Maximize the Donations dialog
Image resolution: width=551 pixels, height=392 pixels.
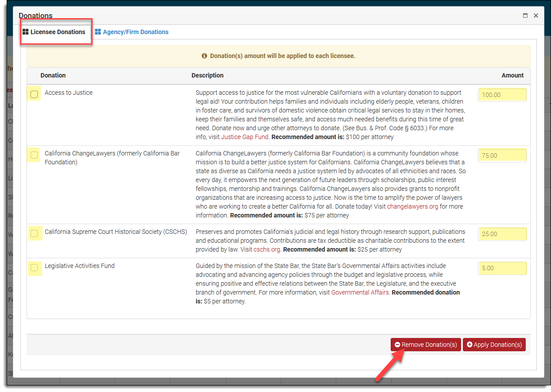[x=525, y=16]
